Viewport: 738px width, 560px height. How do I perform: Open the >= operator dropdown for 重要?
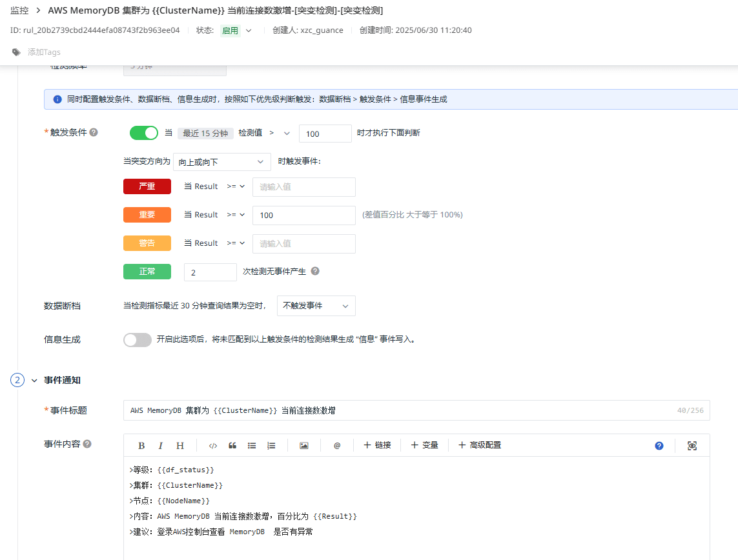tap(236, 214)
